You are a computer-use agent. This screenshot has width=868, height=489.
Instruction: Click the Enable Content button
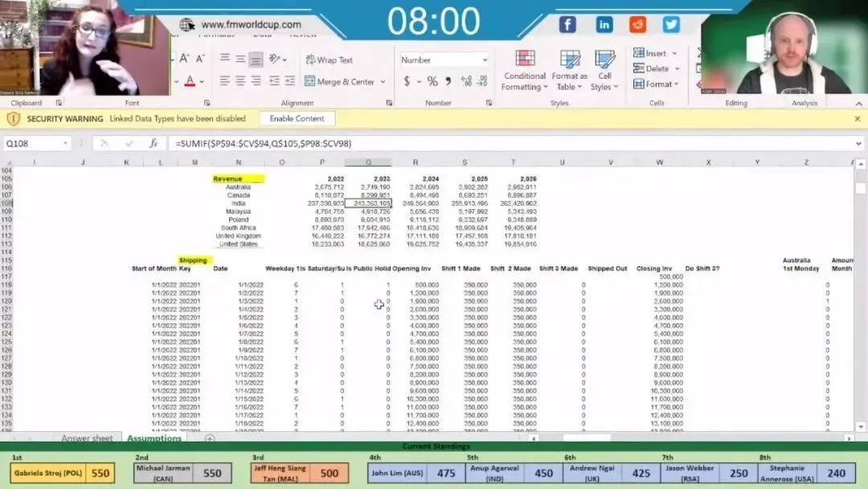(297, 118)
